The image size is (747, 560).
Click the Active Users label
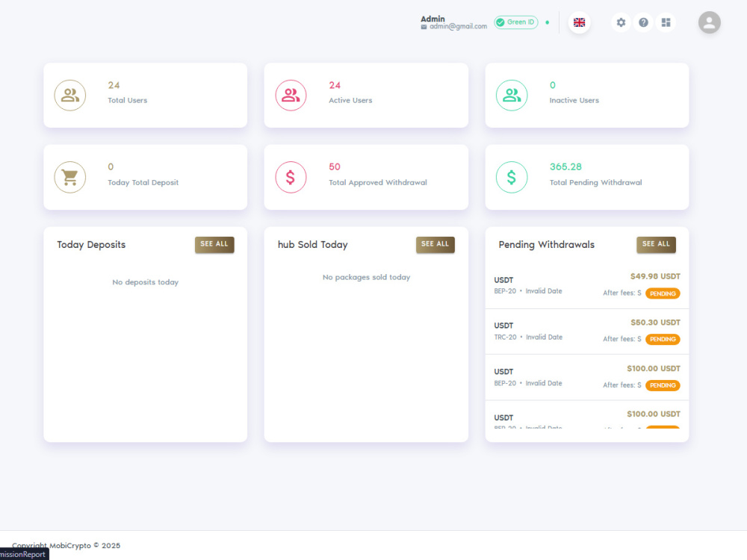pos(350,101)
